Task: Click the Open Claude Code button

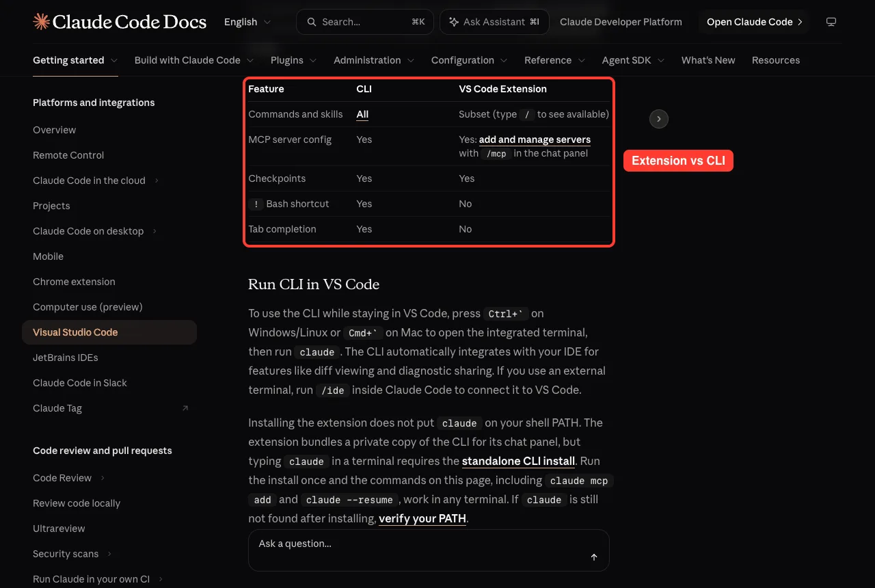Action: coord(754,22)
